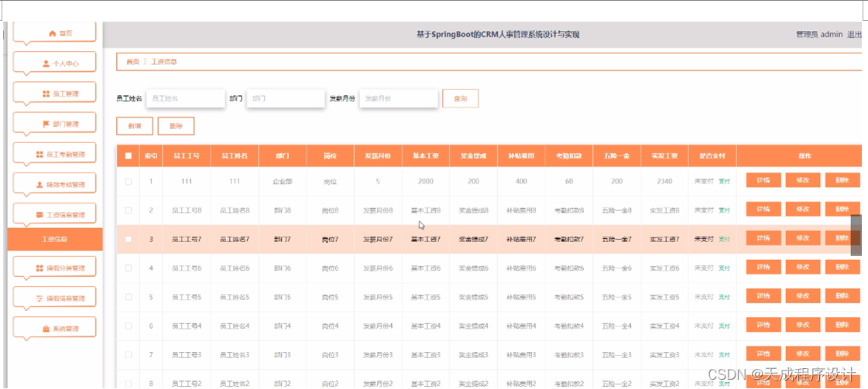868x389 pixels.
Task: Click the 管理员 admin label in header
Action: point(819,34)
